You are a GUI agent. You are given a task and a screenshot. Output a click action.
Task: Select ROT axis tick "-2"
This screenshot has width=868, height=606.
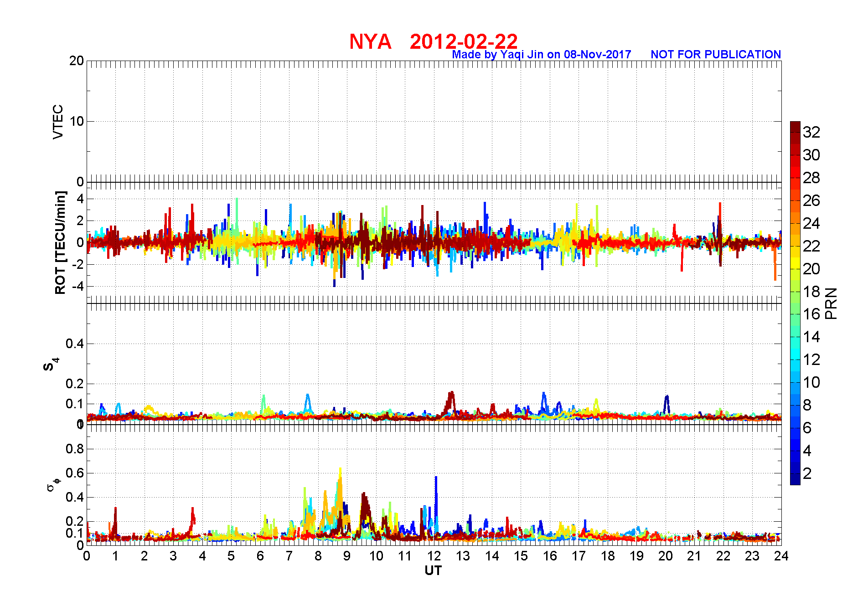click(77, 264)
